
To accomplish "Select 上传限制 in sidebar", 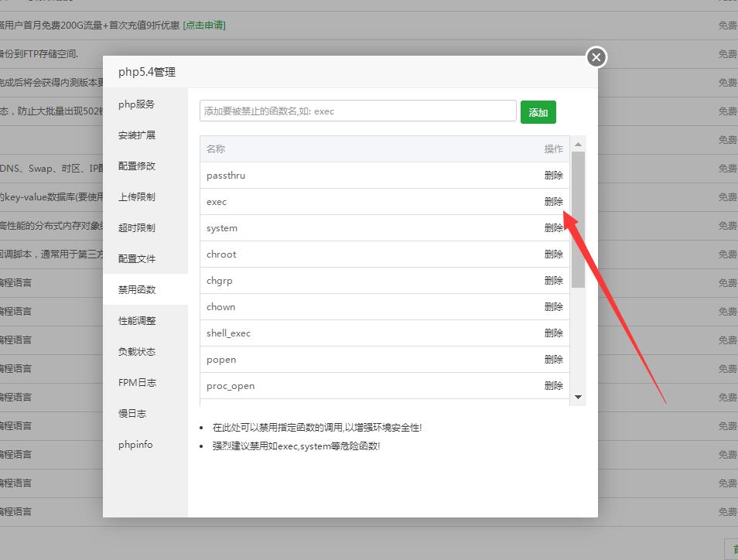I will tap(137, 197).
